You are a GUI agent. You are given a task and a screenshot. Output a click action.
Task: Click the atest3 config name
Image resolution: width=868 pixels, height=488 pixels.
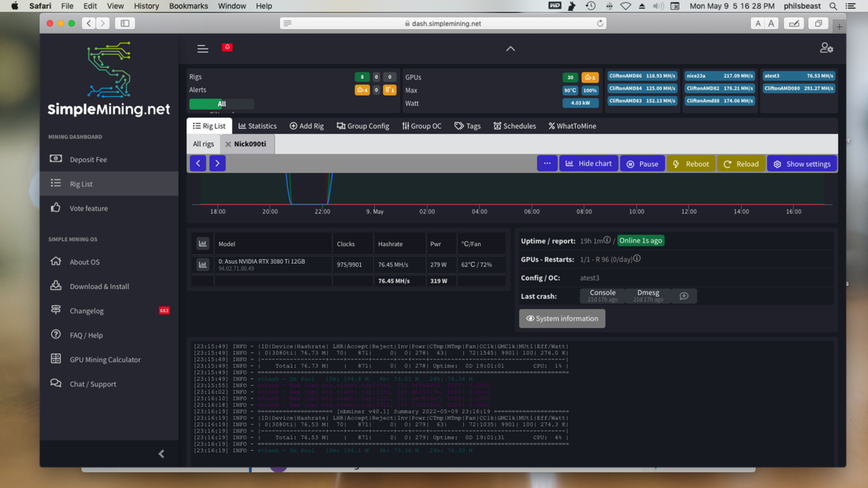tap(589, 278)
